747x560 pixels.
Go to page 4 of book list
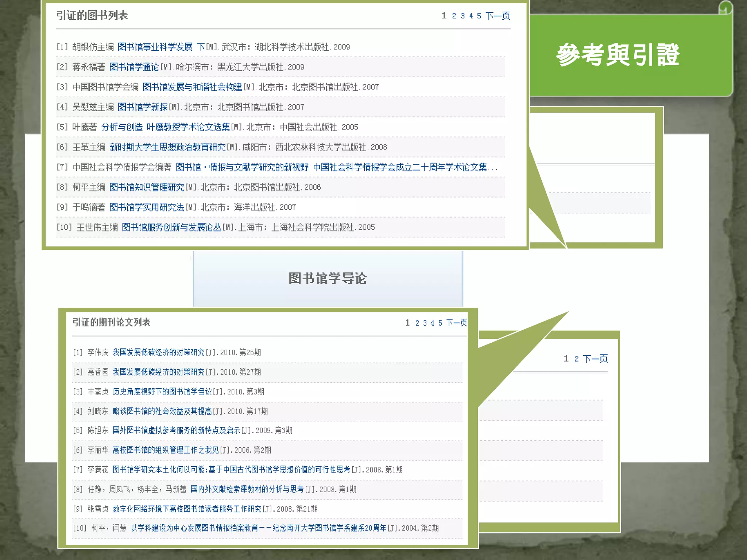[471, 16]
